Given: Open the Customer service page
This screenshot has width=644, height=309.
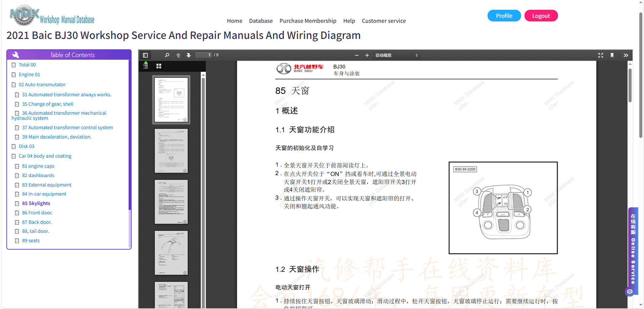Looking at the screenshot, I should click(x=384, y=21).
